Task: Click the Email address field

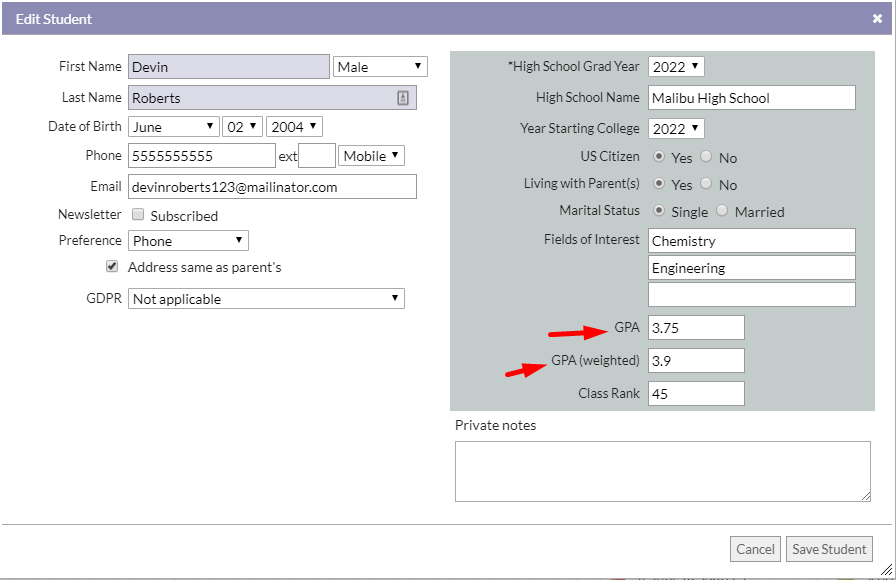Action: point(273,187)
